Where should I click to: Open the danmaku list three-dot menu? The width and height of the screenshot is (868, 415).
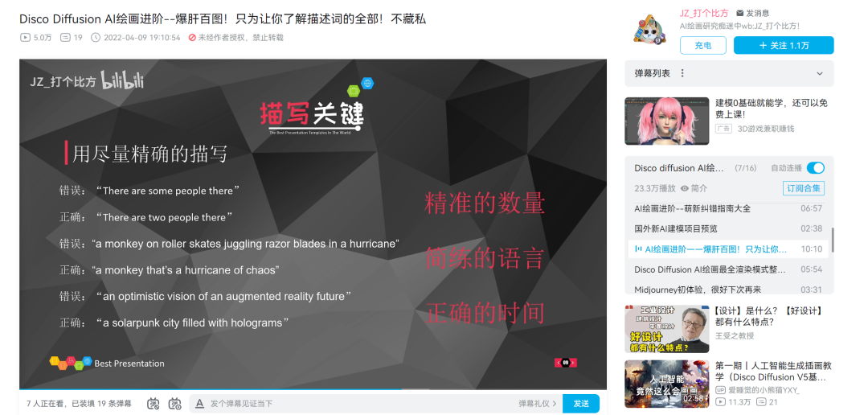point(682,73)
